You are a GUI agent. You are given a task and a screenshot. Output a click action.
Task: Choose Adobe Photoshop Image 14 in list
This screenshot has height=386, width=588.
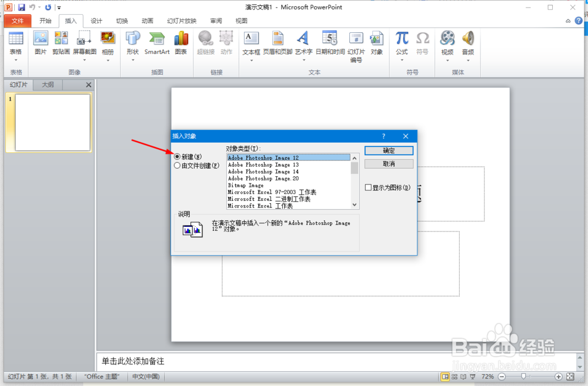(x=288, y=172)
